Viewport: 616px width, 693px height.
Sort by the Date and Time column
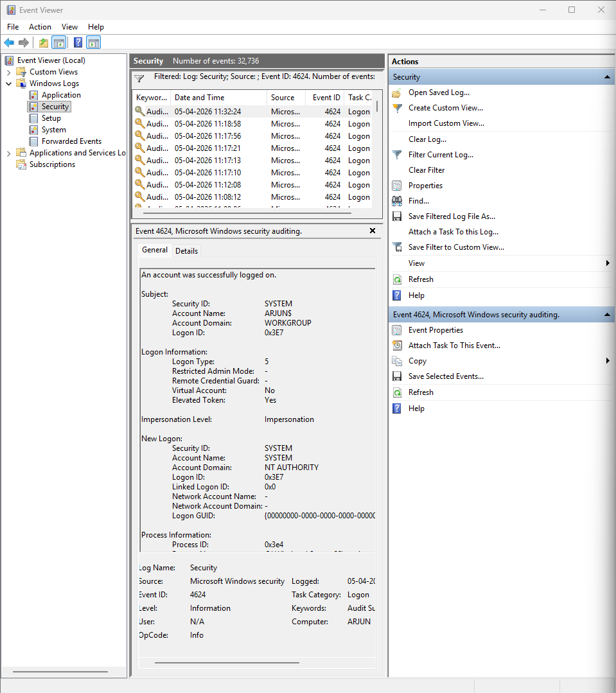point(218,98)
